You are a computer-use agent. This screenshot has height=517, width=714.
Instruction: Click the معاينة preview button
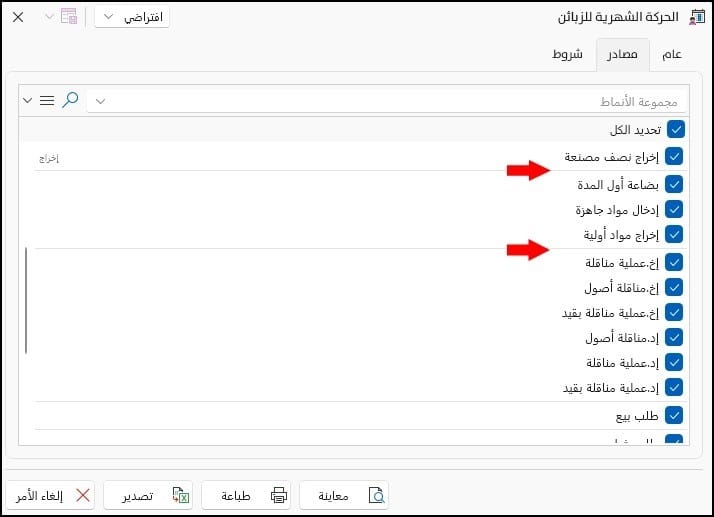[344, 495]
